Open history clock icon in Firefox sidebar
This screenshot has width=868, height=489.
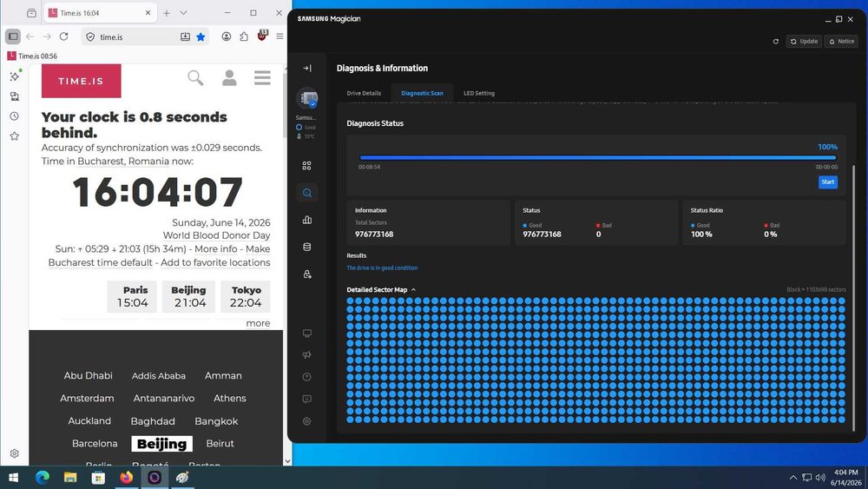[x=15, y=116]
